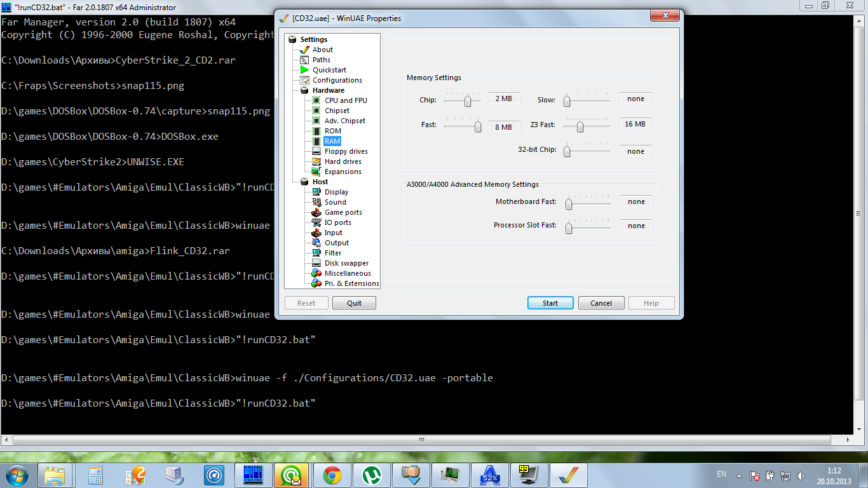Show hidden system tray icons
Viewport: 868px width, 488px height.
[739, 475]
